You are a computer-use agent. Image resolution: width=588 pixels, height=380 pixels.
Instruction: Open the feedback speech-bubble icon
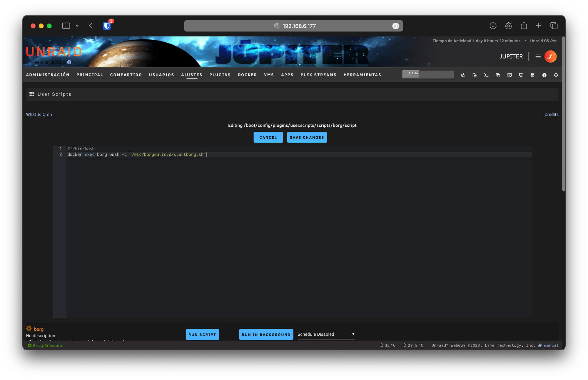[510, 75]
